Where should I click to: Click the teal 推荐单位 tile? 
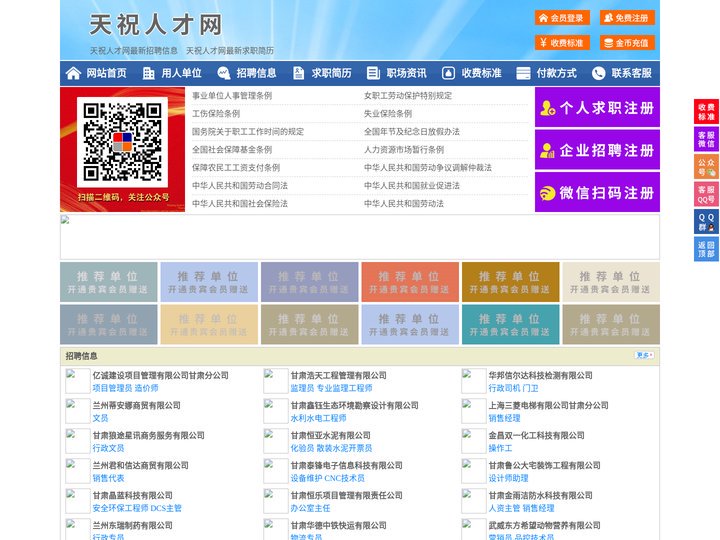click(511, 324)
